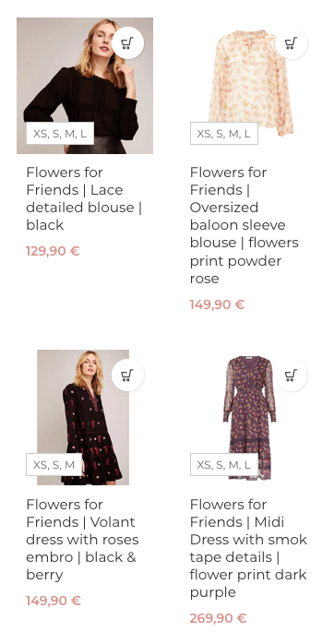
Task: Open 'Volant dress with roses embro' link
Action: coord(82,539)
